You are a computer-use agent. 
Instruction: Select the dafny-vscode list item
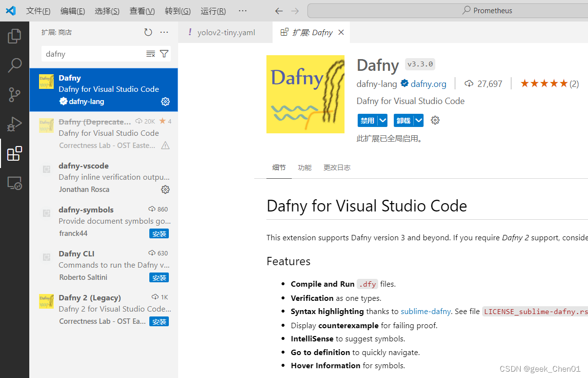click(x=103, y=178)
